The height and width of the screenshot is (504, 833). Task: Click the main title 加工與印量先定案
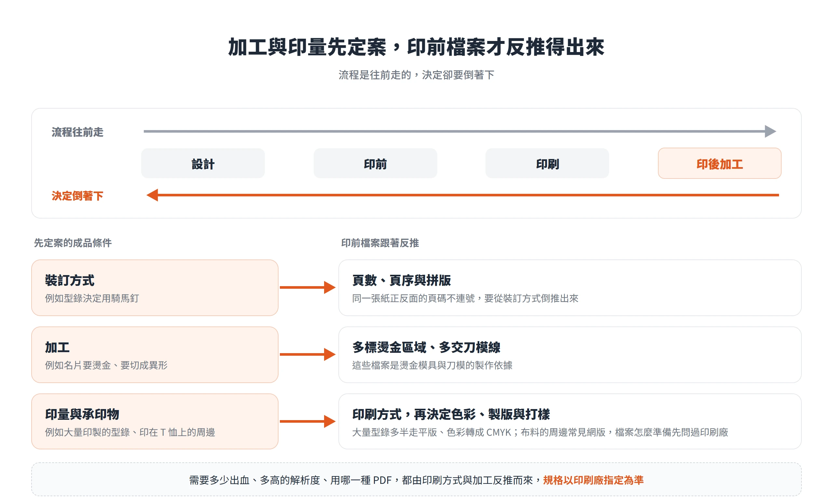tap(307, 47)
